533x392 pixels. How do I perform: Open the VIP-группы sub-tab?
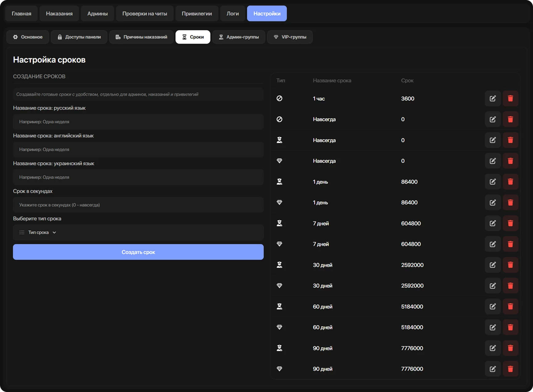290,37
